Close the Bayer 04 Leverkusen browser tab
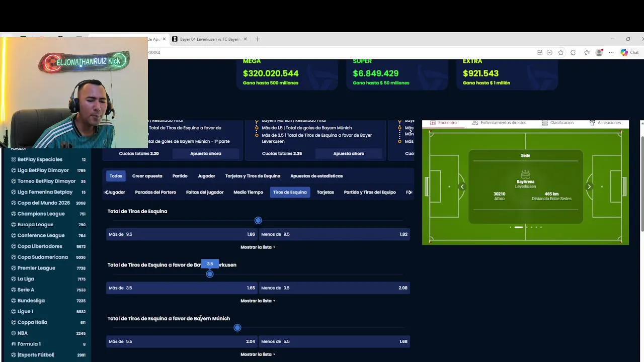 (246, 39)
